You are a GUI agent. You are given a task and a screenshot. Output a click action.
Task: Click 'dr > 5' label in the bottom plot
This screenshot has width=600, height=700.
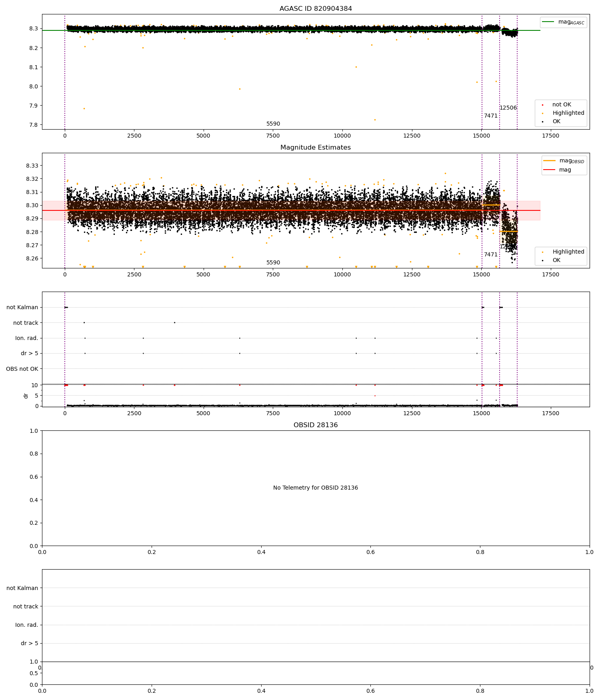[x=30, y=644]
